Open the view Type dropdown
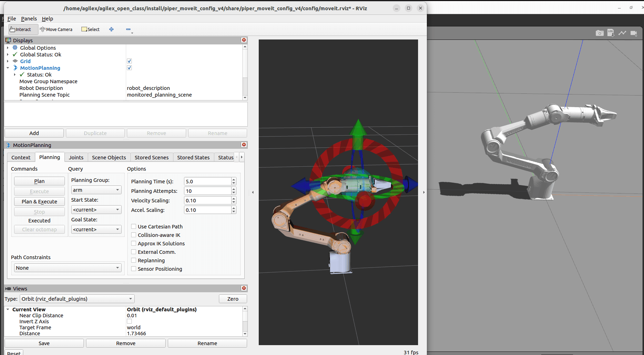644x355 pixels. (77, 299)
